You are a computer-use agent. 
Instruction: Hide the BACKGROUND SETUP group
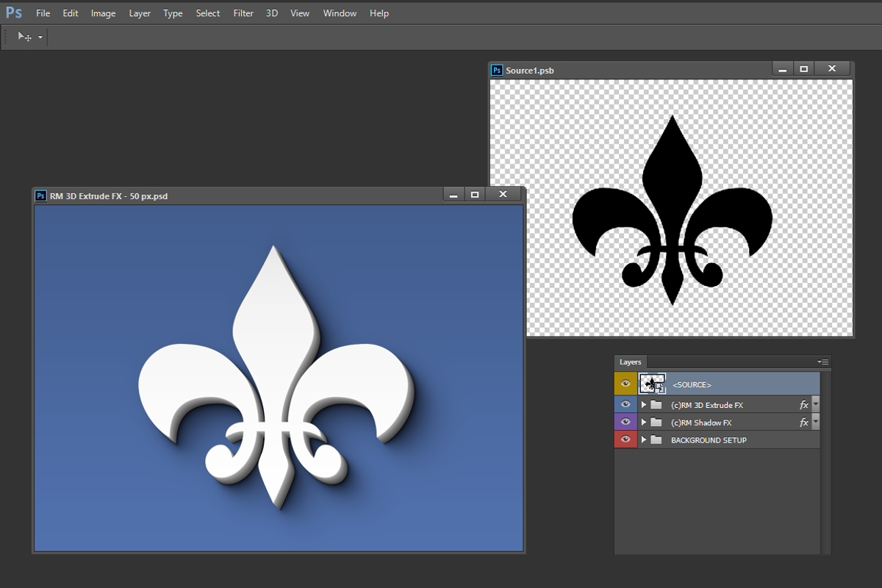(625, 440)
